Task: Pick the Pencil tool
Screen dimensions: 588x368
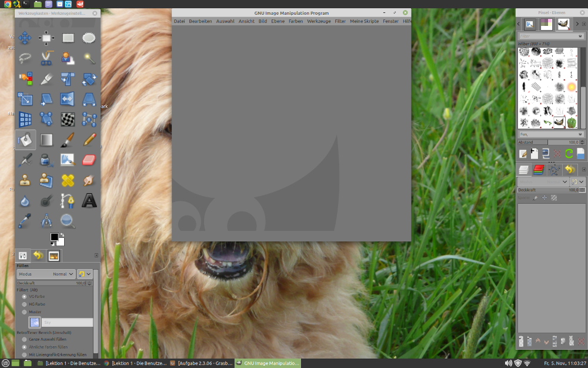Action: coord(89,140)
